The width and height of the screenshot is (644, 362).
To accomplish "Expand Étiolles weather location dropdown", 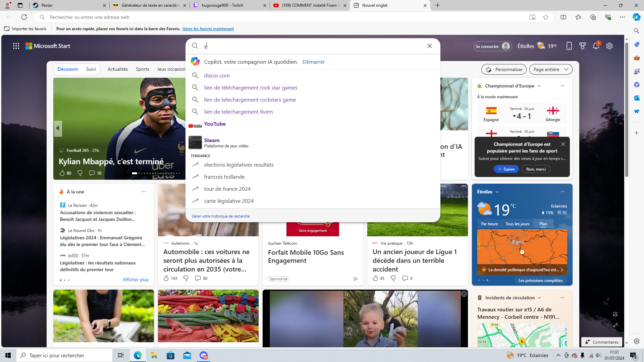I will tap(497, 192).
